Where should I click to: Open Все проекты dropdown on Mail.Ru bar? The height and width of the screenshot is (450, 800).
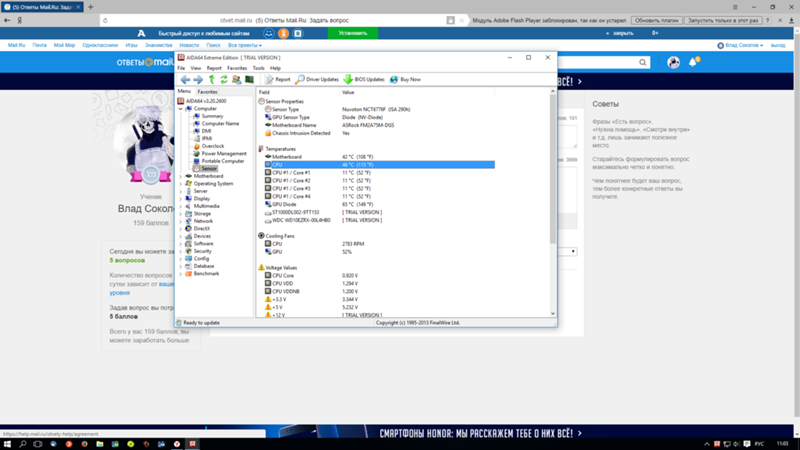(244, 45)
